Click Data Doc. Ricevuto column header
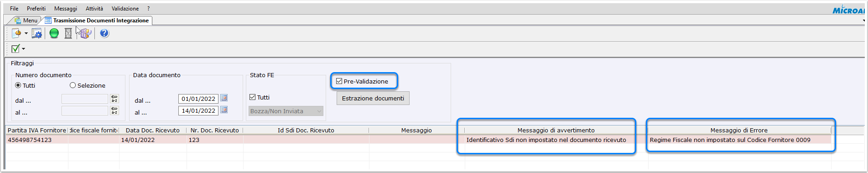The width and height of the screenshot is (868, 173). [x=153, y=130]
